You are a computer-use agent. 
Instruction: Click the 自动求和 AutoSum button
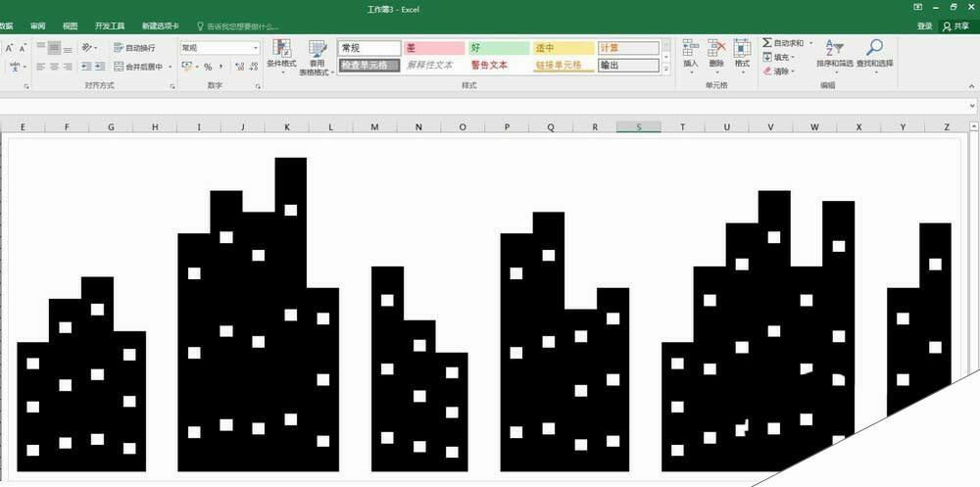point(783,43)
